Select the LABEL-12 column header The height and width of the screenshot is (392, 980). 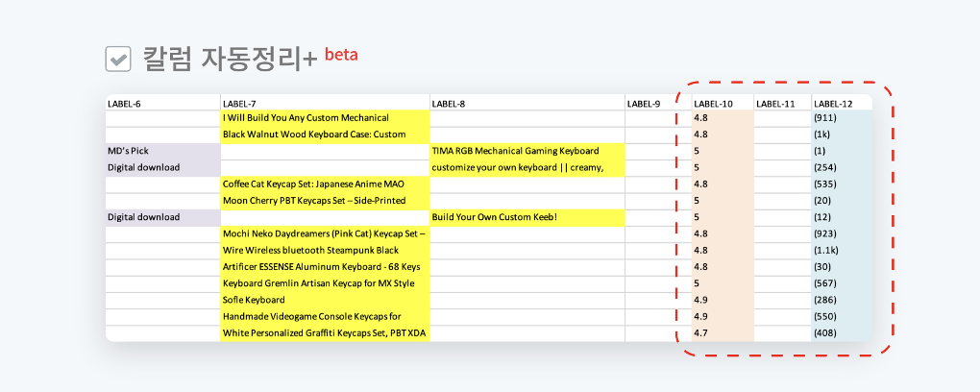[x=832, y=104]
